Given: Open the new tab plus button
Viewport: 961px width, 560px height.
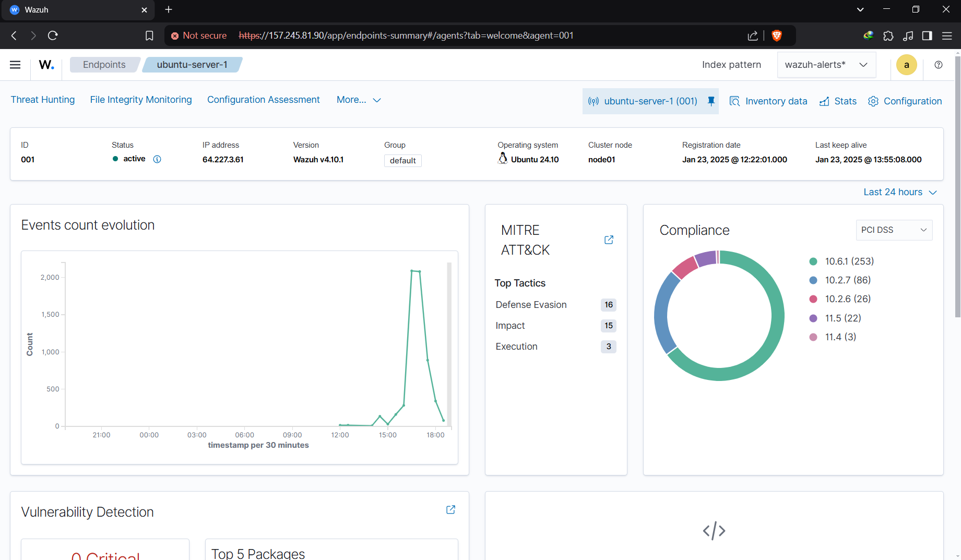Looking at the screenshot, I should point(169,9).
